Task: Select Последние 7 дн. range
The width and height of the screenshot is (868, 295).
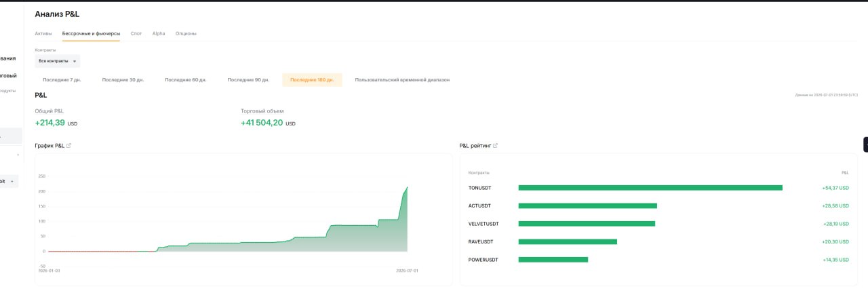Action: click(62, 80)
